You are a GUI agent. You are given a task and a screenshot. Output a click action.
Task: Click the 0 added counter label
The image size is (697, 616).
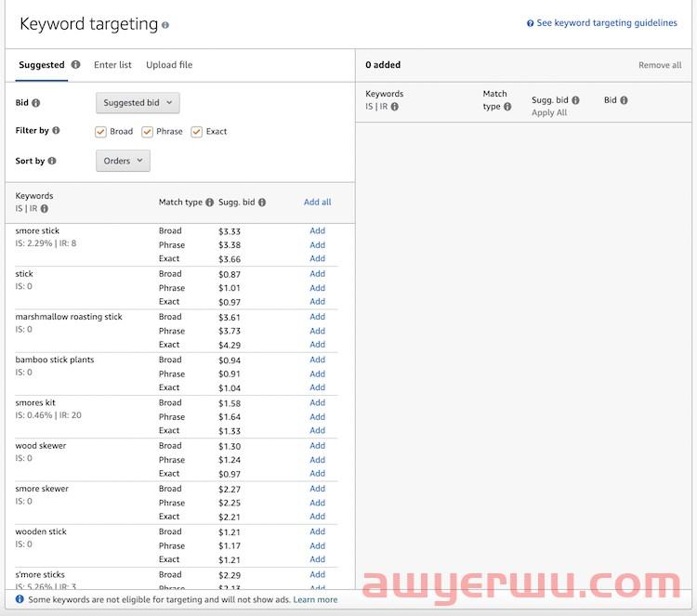(x=383, y=65)
